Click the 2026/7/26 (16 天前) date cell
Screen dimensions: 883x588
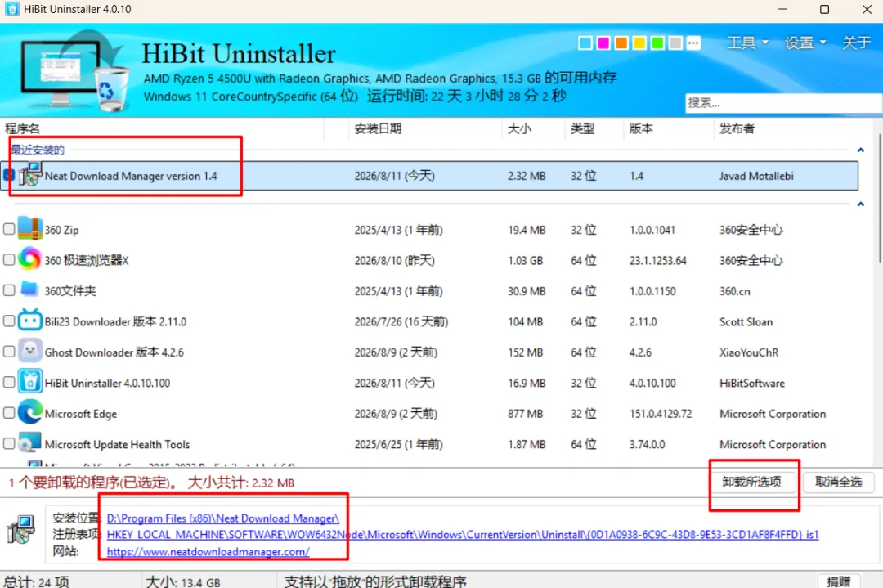point(401,321)
